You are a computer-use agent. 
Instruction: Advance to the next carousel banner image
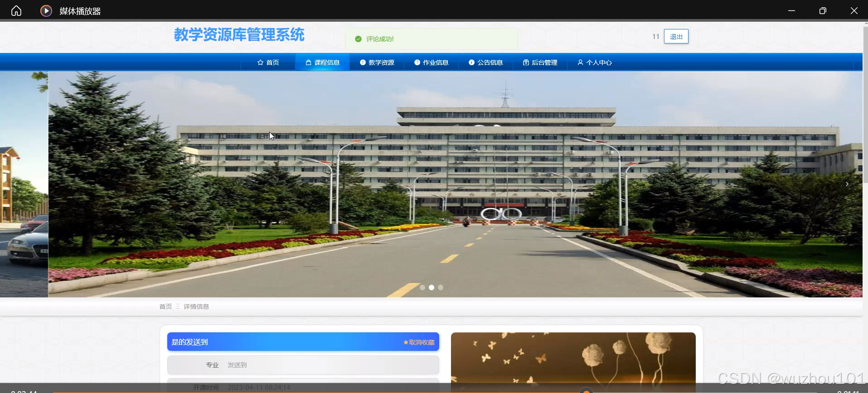point(847,184)
